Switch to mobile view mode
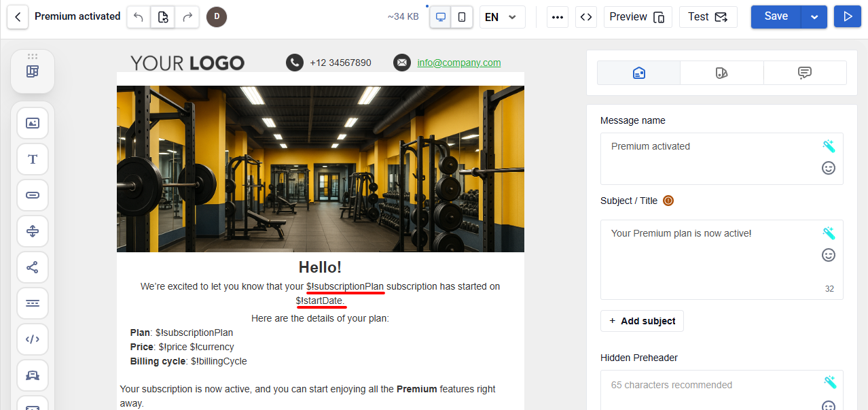Image resolution: width=868 pixels, height=410 pixels. [462, 17]
